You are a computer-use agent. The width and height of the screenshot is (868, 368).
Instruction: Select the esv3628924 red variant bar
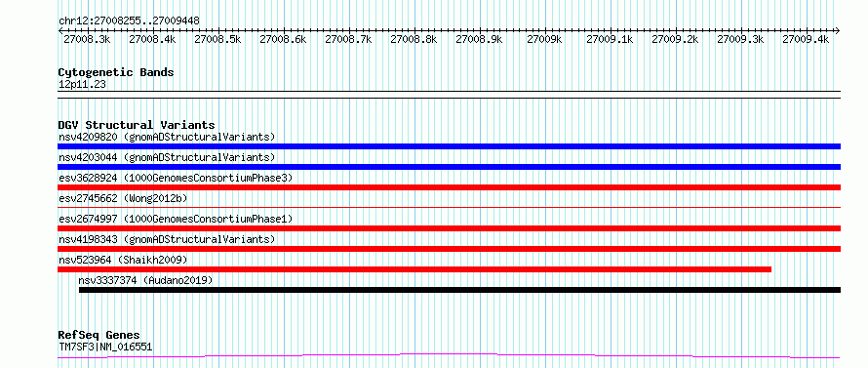[449, 187]
